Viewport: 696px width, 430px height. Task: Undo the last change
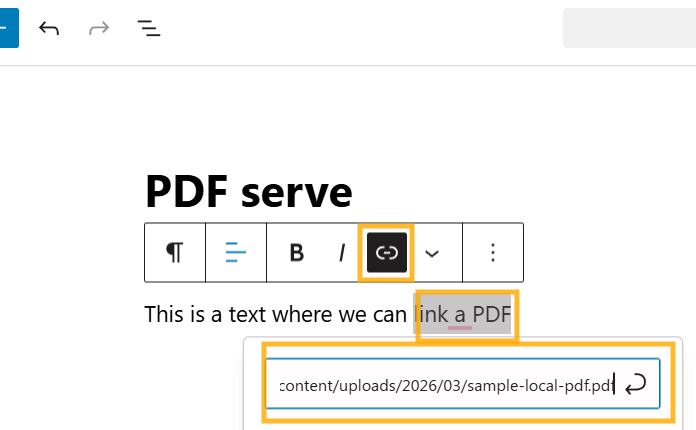point(49,28)
